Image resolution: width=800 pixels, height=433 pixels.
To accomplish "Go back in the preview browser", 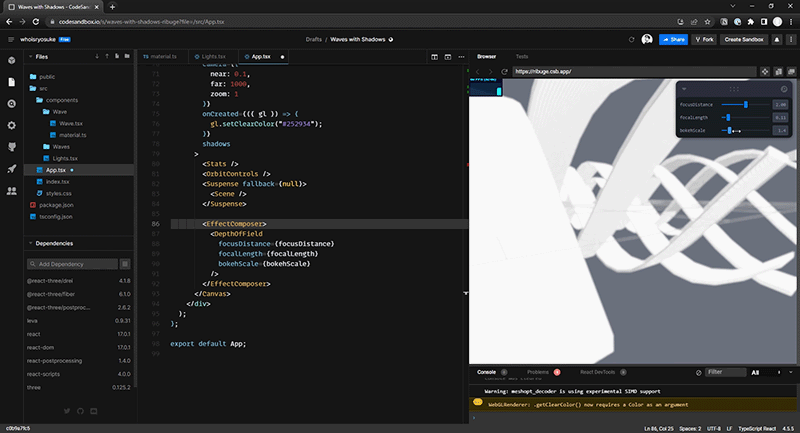I will (478, 71).
